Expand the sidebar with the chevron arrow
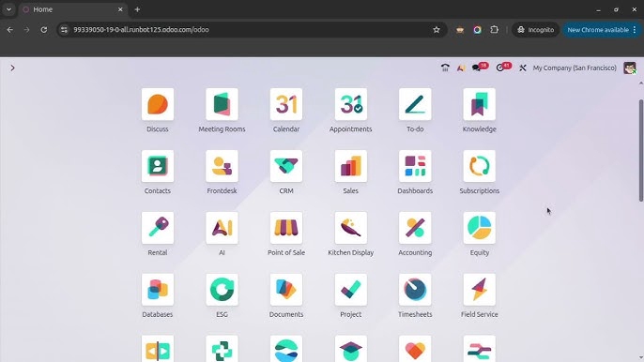Image resolution: width=644 pixels, height=362 pixels. 13,68
